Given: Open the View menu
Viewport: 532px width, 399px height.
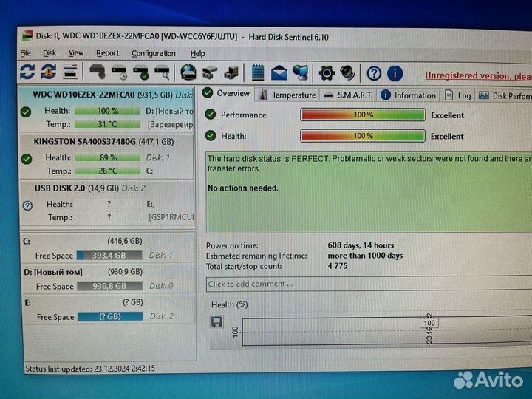Looking at the screenshot, I should point(76,53).
